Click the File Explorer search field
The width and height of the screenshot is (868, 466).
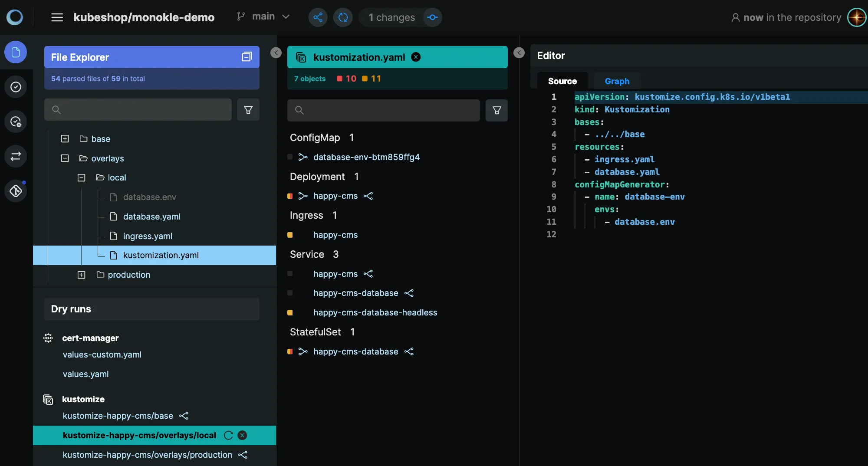[138, 110]
